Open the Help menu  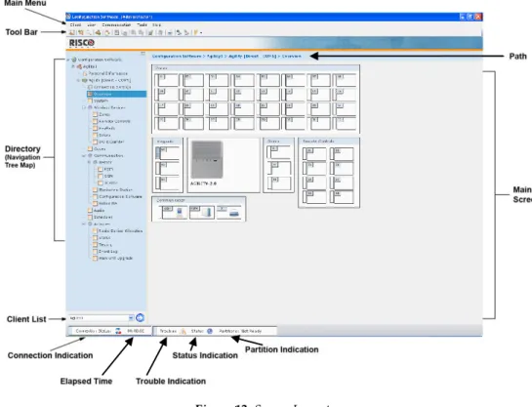(156, 24)
